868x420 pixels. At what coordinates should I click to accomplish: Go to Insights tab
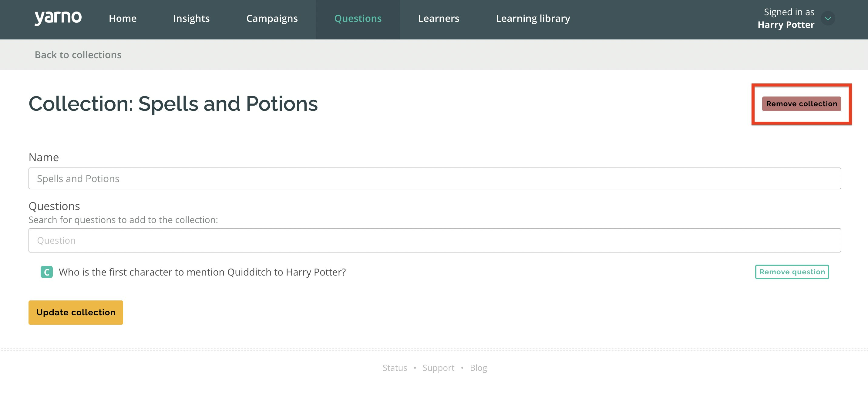191,18
